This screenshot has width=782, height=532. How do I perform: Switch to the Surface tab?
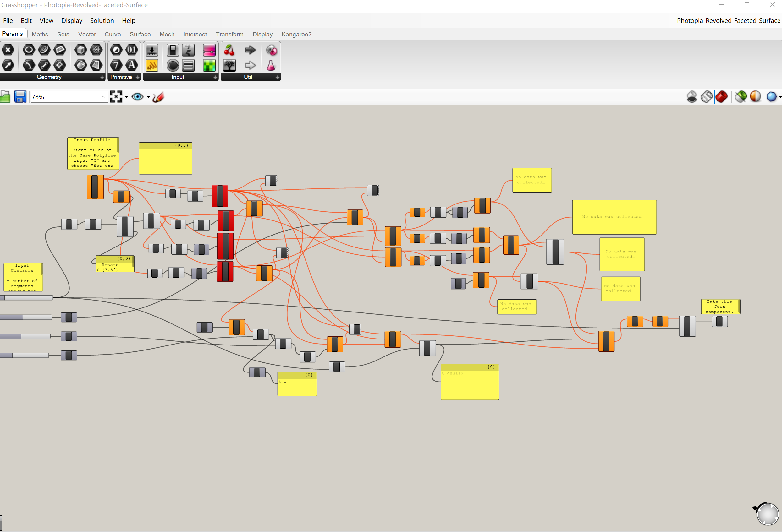(140, 34)
